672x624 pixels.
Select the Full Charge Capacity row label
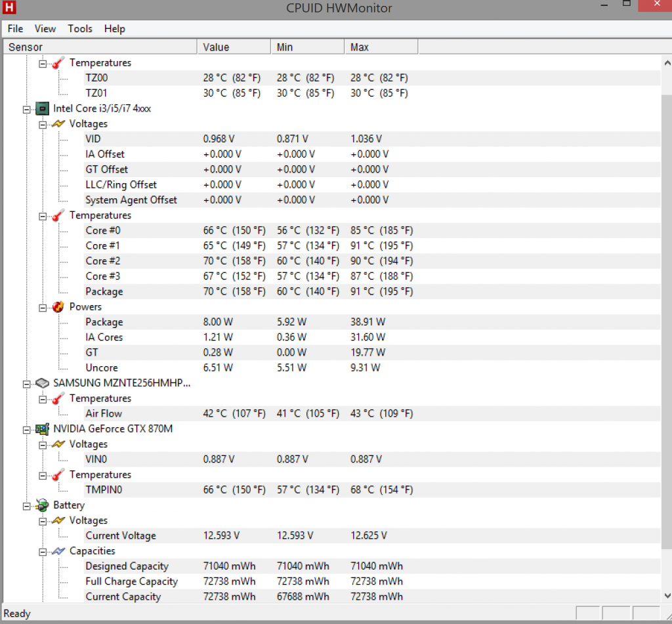pyautogui.click(x=131, y=581)
